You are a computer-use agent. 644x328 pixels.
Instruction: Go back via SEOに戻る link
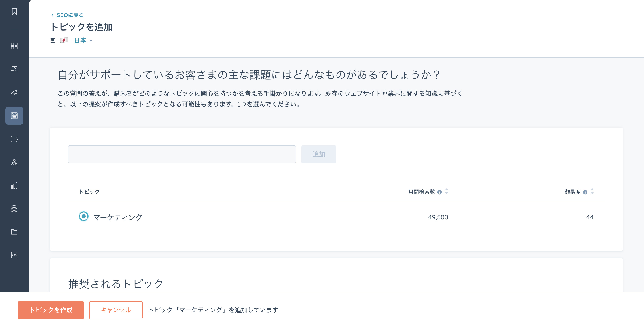point(68,15)
